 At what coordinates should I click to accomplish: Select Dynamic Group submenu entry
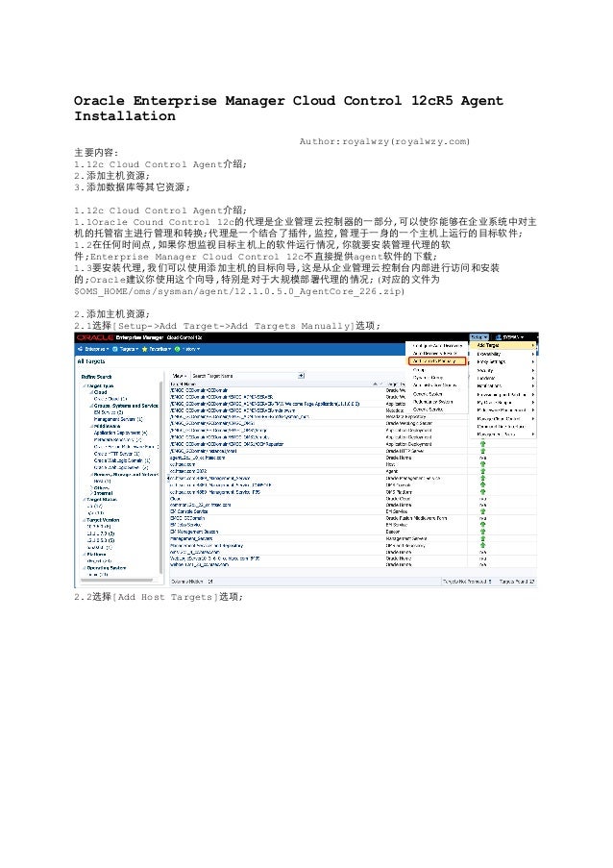tap(429, 377)
